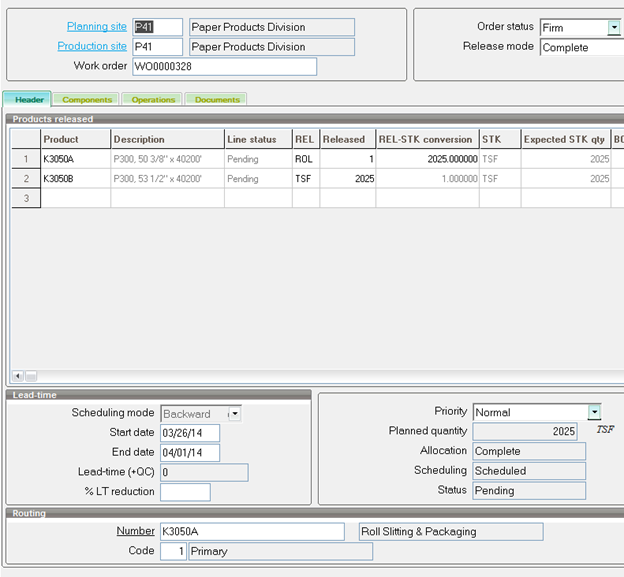Open the Documents tab

coord(217,99)
